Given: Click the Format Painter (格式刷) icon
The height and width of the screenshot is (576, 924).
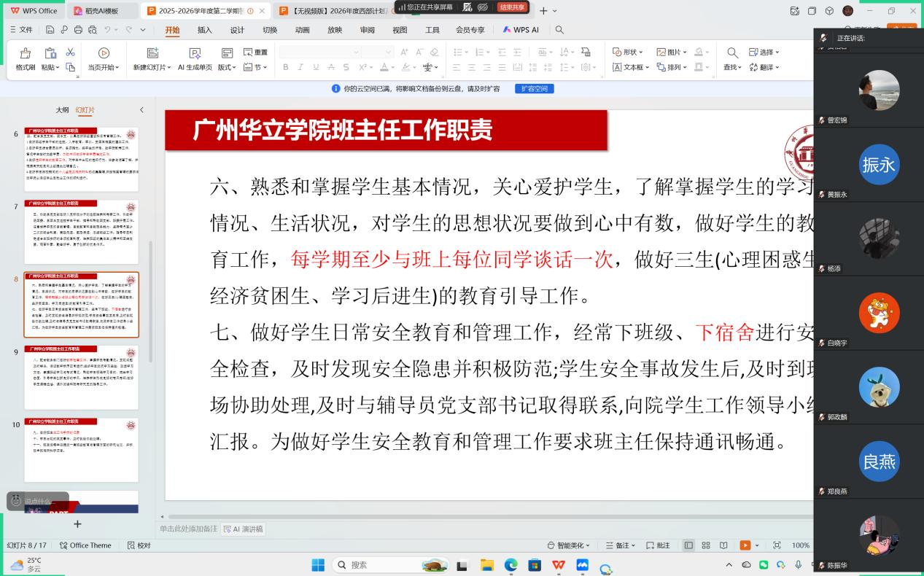Looking at the screenshot, I should tap(26, 54).
